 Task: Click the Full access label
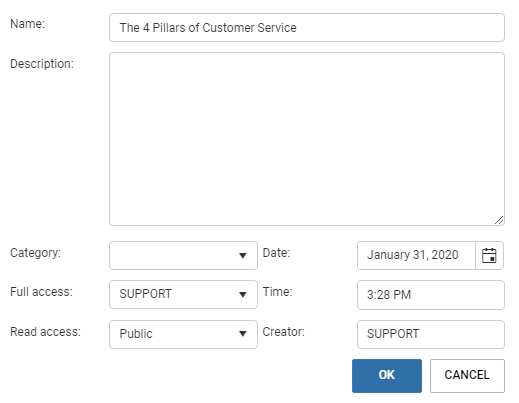pos(41,292)
